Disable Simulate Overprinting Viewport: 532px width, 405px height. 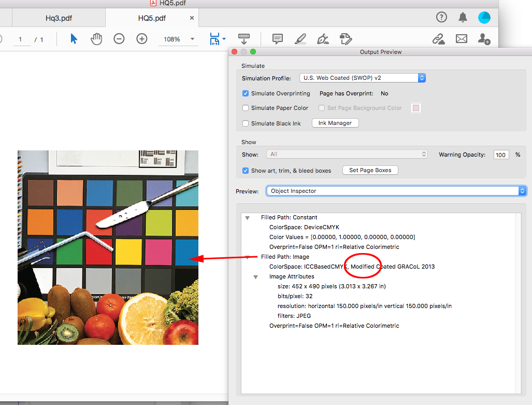click(246, 93)
